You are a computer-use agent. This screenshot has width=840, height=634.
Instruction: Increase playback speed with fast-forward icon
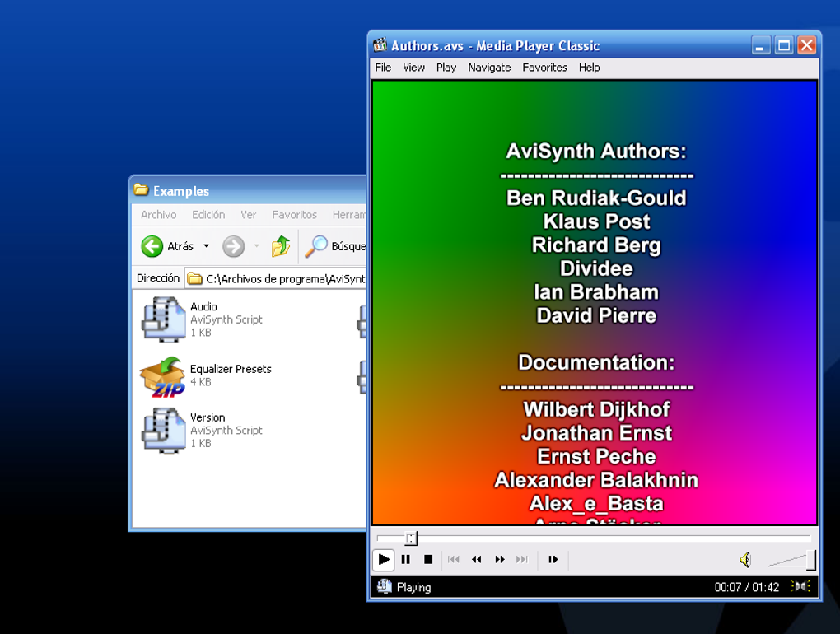click(499, 560)
